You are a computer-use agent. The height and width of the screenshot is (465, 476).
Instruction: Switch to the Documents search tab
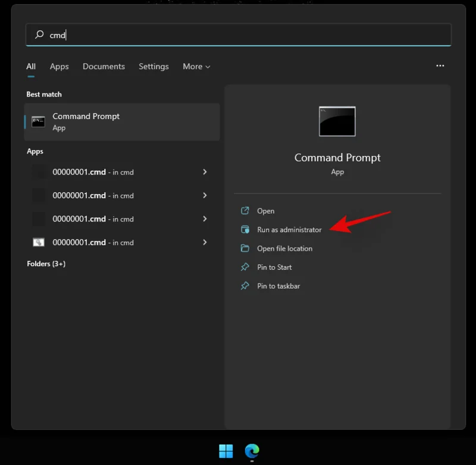point(104,66)
